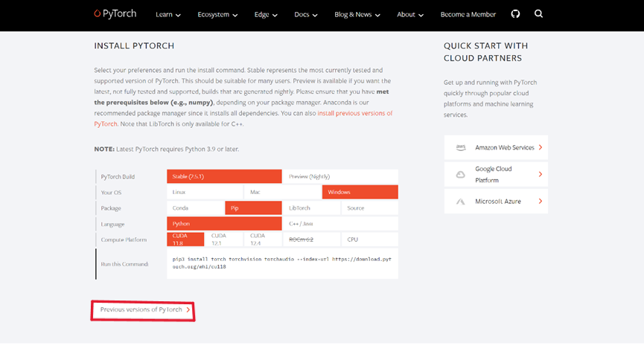Select Conda package option
The image size is (644, 357).
pyautogui.click(x=196, y=208)
